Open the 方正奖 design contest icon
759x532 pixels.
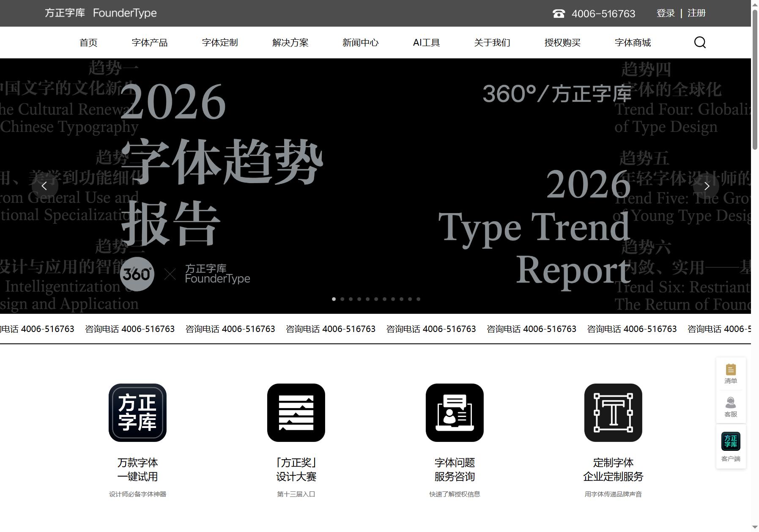coord(296,413)
